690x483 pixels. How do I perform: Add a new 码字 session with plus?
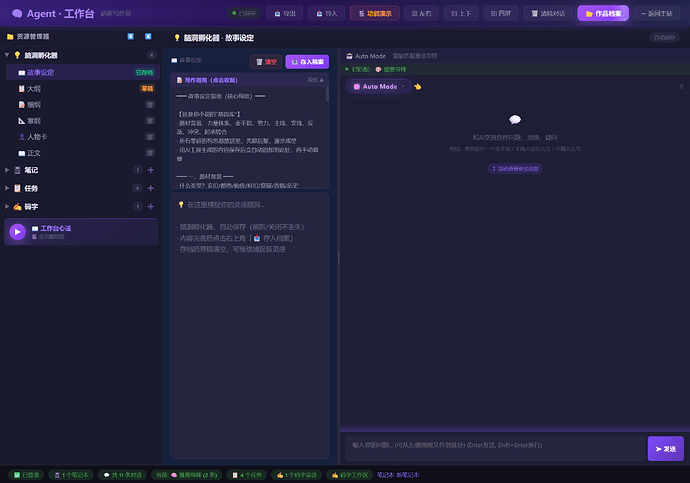(150, 206)
